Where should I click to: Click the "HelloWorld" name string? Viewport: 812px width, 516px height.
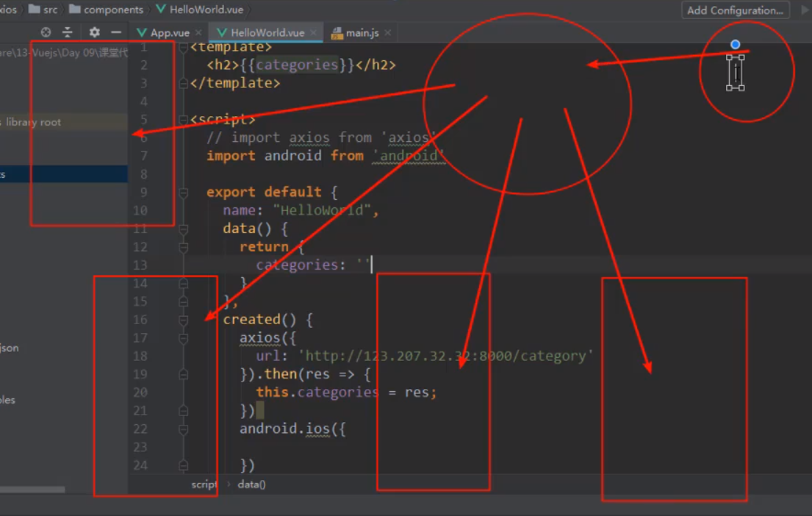click(x=322, y=210)
